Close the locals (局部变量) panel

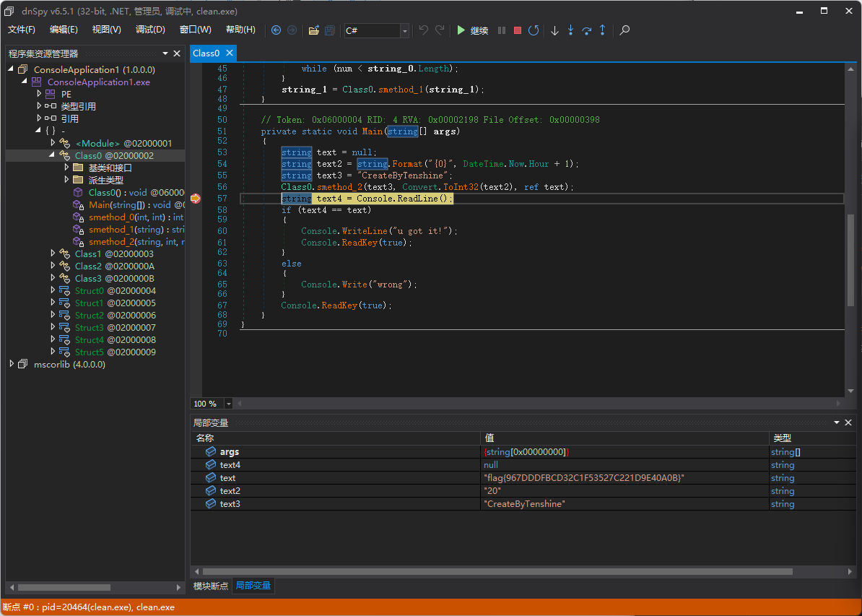(x=848, y=422)
